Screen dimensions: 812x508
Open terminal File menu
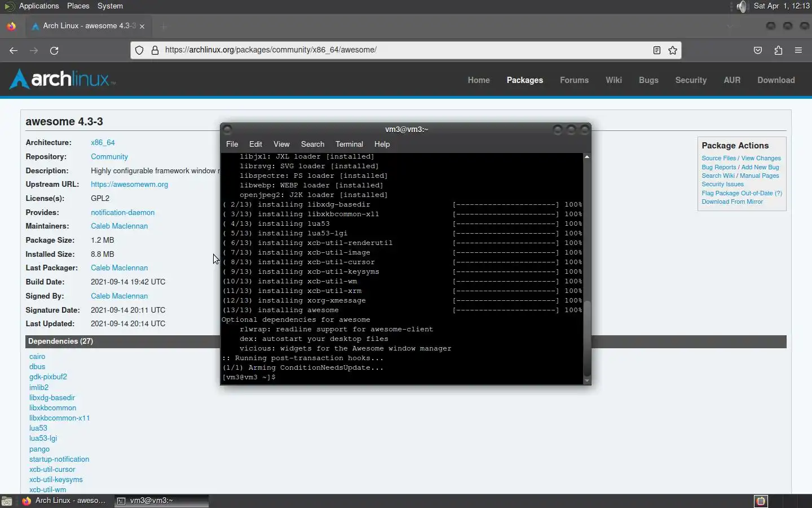[232, 144]
